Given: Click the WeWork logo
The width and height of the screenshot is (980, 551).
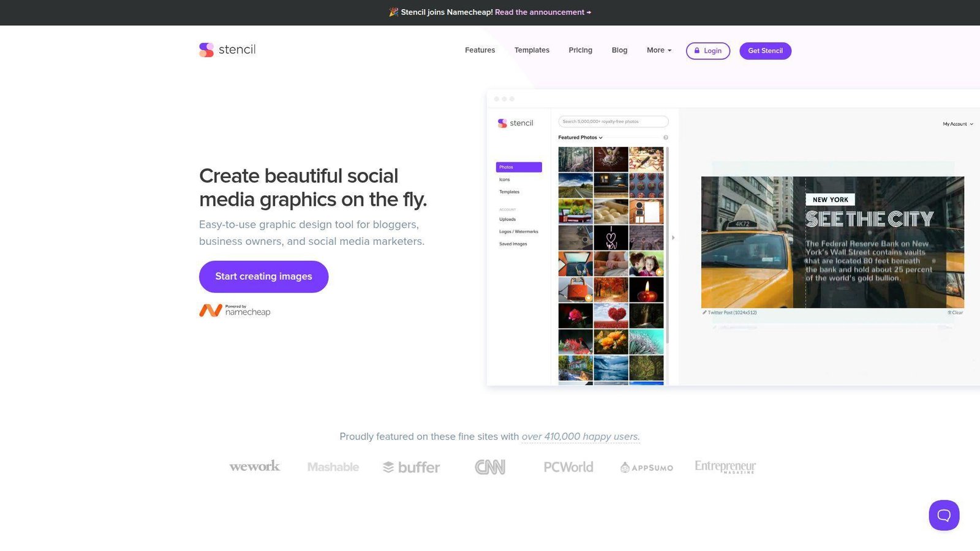Looking at the screenshot, I should [254, 467].
